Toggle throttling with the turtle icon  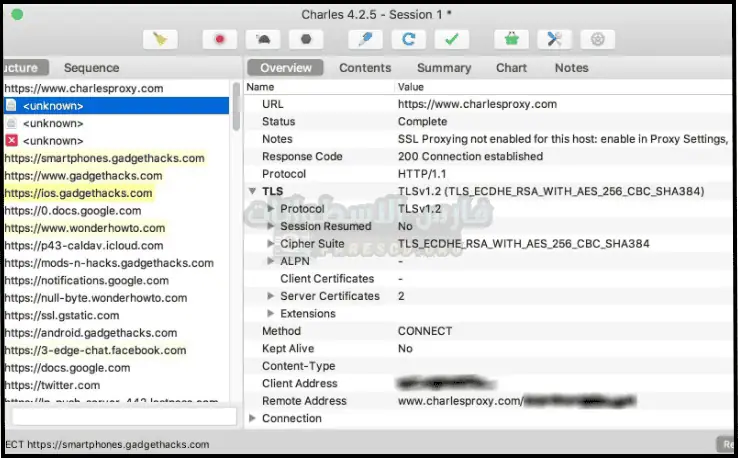click(263, 40)
